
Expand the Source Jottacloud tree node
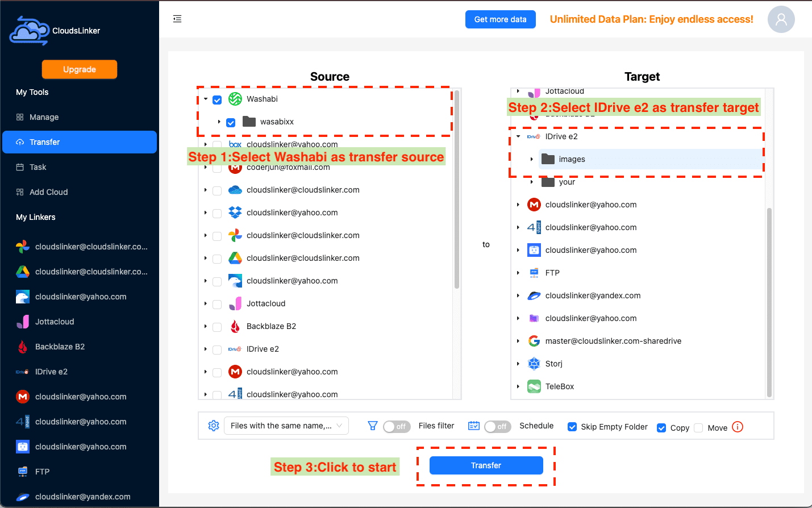206,303
